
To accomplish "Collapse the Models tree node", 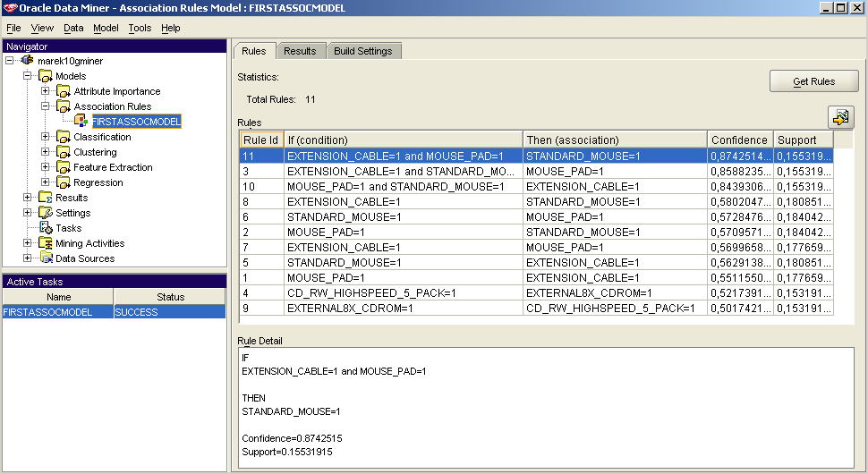I will point(27,76).
